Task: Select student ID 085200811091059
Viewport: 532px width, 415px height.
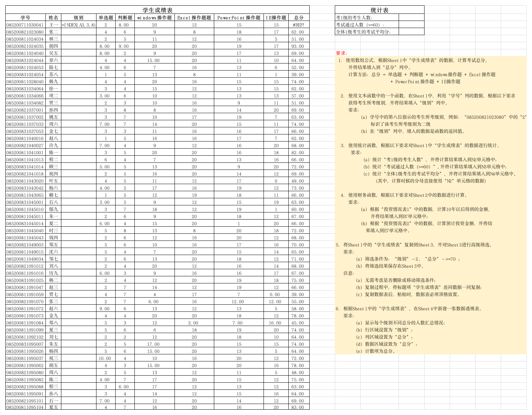Action: point(26,294)
